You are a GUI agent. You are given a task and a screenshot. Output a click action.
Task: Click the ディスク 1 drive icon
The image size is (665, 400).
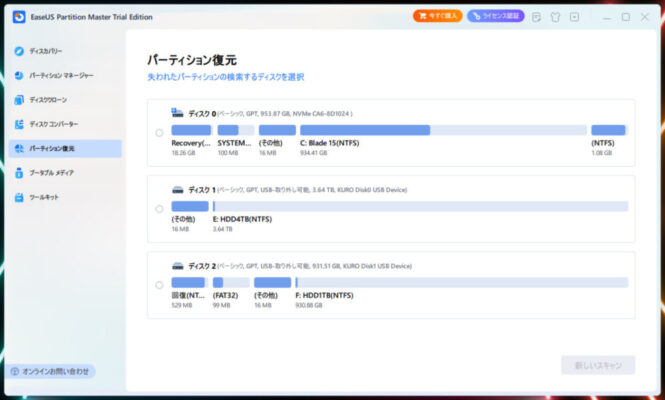[178, 190]
